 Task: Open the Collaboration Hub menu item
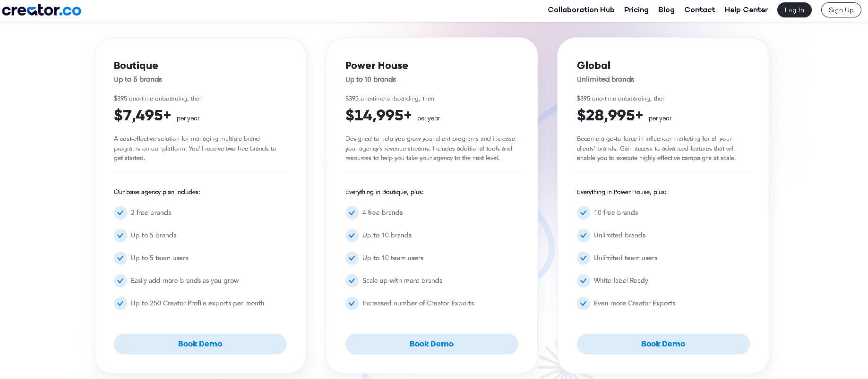[x=581, y=9]
